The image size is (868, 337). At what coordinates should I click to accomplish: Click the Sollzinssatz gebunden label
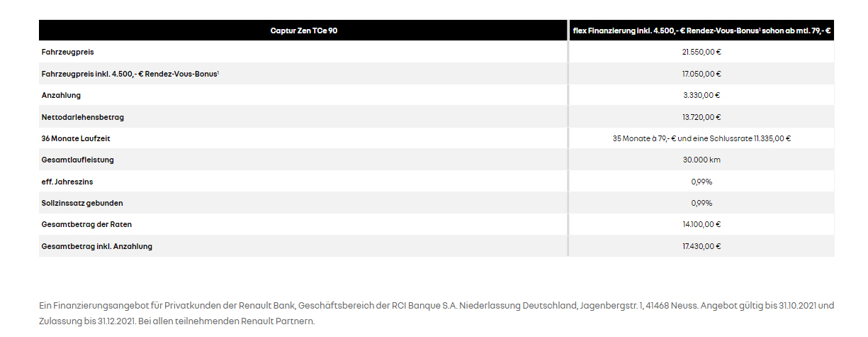pos(82,203)
